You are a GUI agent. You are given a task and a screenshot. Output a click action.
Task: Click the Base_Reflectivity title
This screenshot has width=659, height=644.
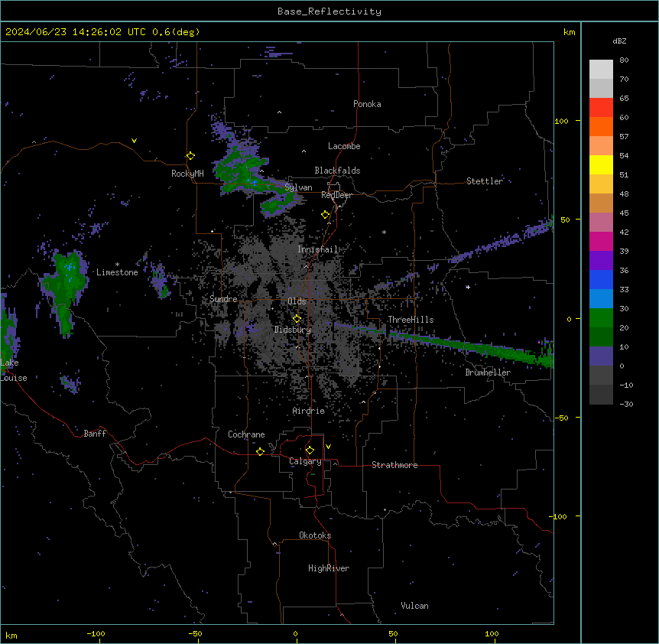[329, 11]
